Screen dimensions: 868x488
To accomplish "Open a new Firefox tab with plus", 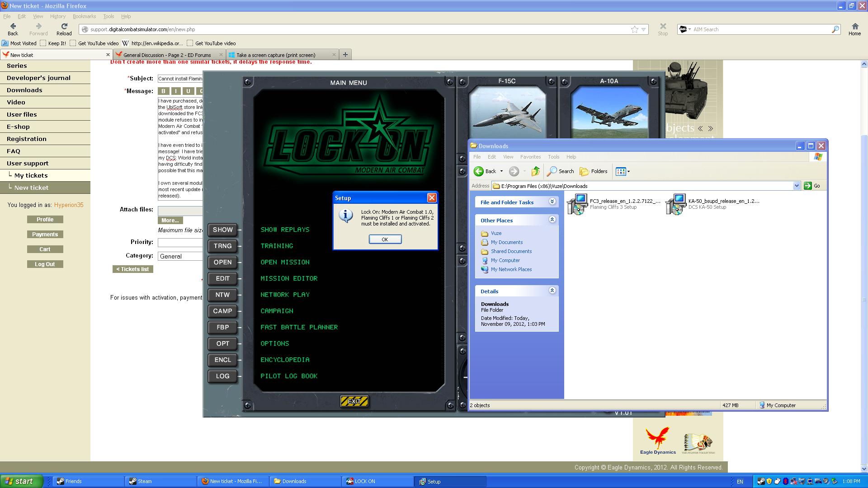I will (345, 55).
